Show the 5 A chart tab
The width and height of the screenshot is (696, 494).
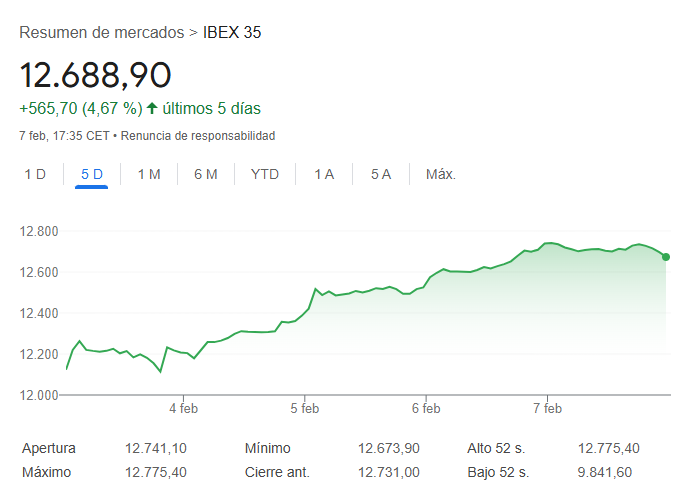(x=381, y=174)
